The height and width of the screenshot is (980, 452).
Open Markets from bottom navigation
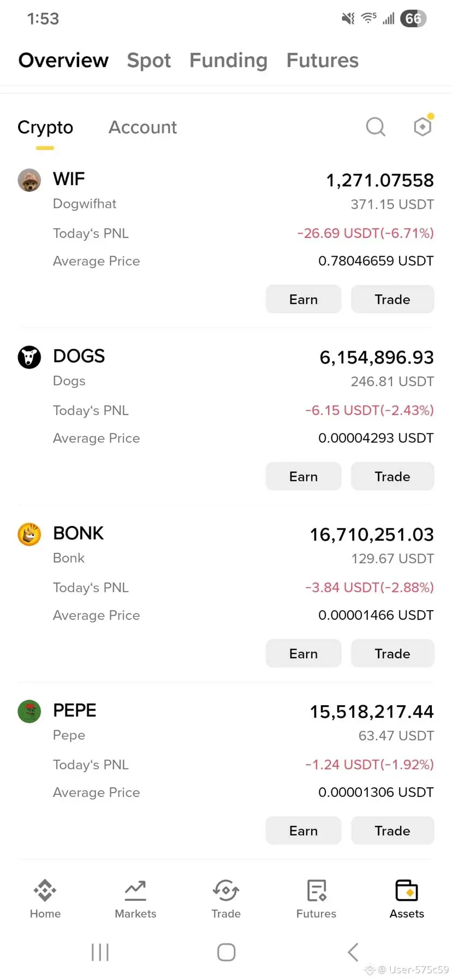135,899
